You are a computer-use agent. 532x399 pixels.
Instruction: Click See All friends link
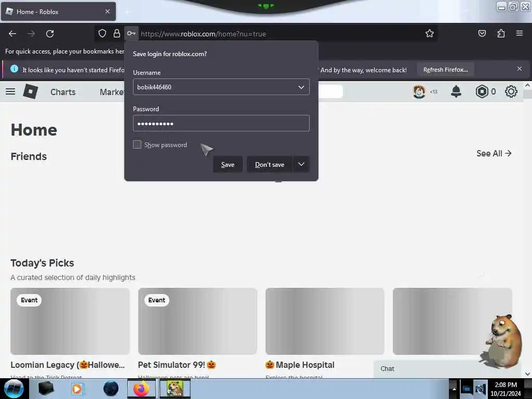[494, 153]
